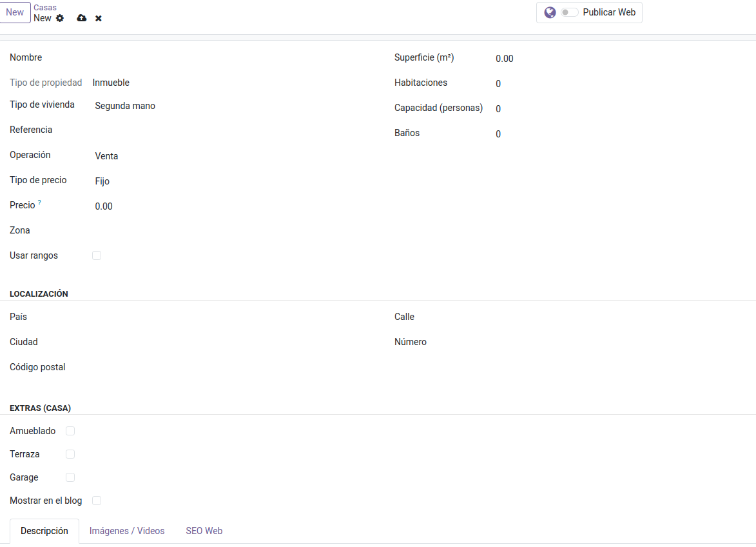Enable the Garage checkbox
The height and width of the screenshot is (547, 756).
(x=70, y=477)
